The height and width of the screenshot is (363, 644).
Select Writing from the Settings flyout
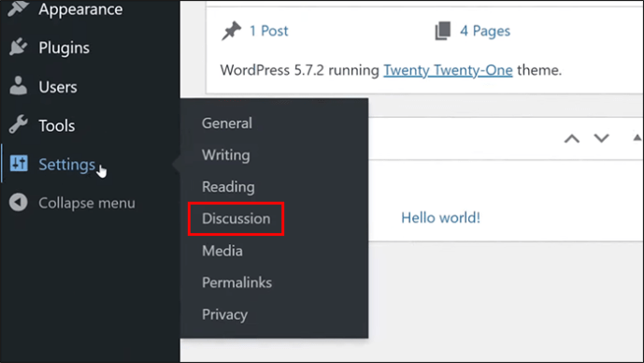click(x=226, y=155)
